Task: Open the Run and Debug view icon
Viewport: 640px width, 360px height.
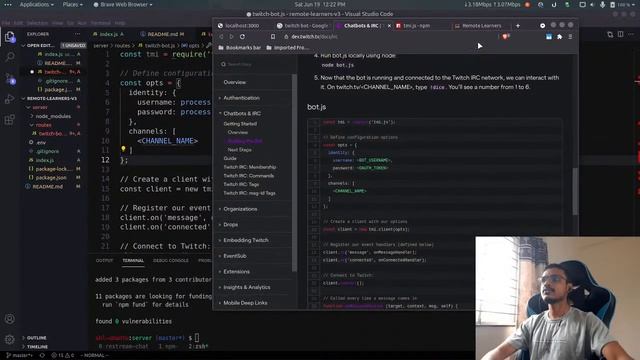Action: click(10, 99)
